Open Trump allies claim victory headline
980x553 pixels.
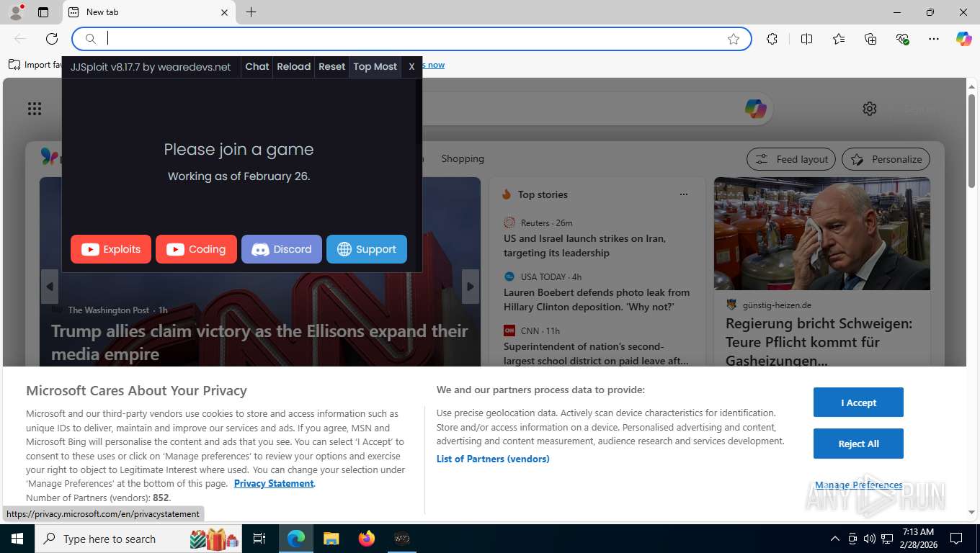point(259,343)
